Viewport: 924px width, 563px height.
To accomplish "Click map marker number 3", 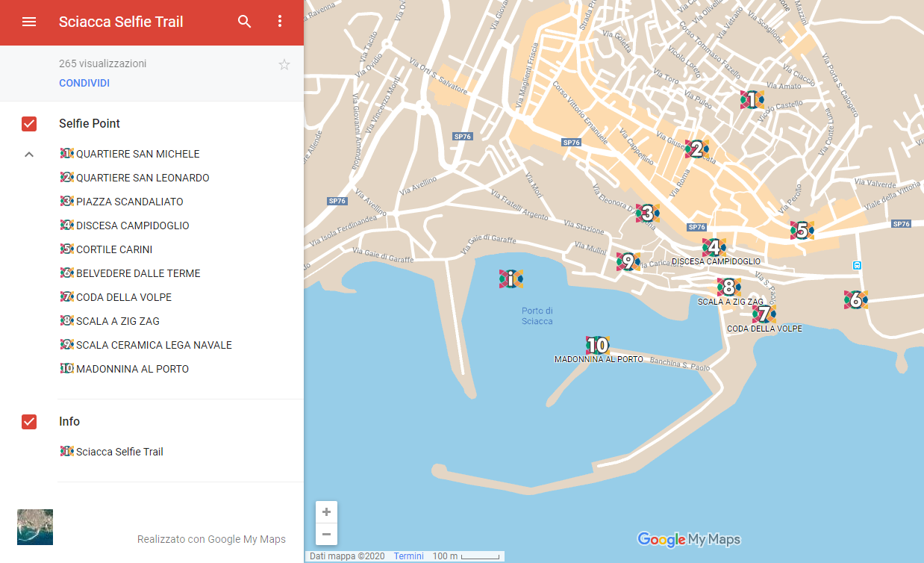I will tap(648, 214).
